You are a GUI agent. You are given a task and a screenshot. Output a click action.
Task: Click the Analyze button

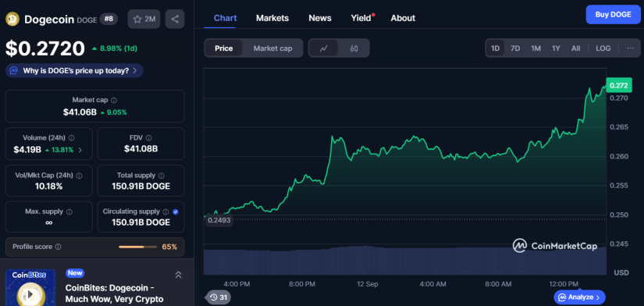579,297
